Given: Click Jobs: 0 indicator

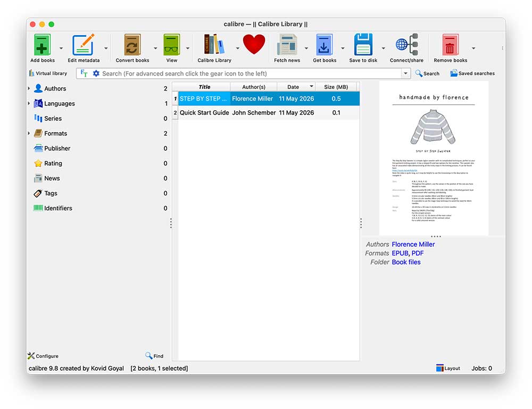Looking at the screenshot, I should 481,368.
